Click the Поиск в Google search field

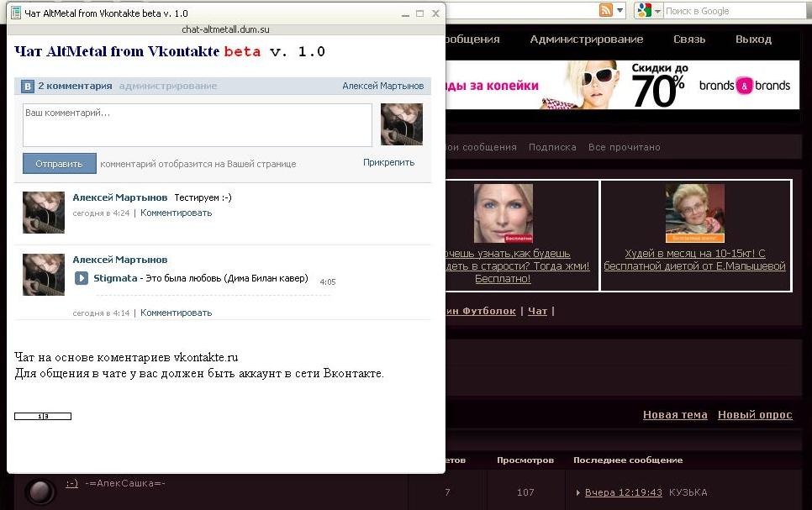(736, 11)
